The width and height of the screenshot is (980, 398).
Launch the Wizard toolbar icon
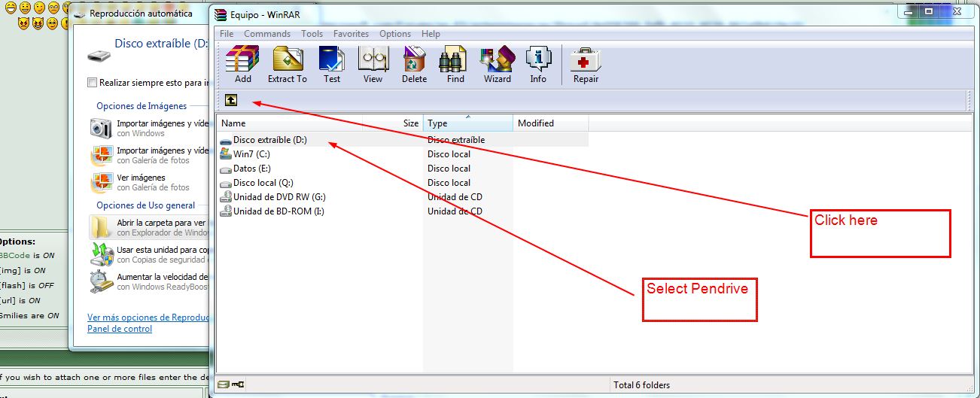pos(497,60)
